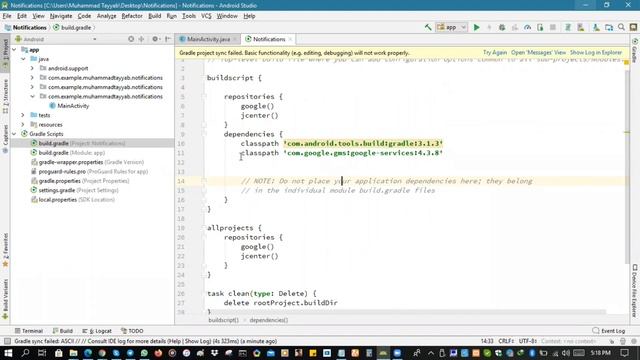This screenshot has height=360, width=640.
Task: Expand the tests folder
Action: (x=23, y=116)
